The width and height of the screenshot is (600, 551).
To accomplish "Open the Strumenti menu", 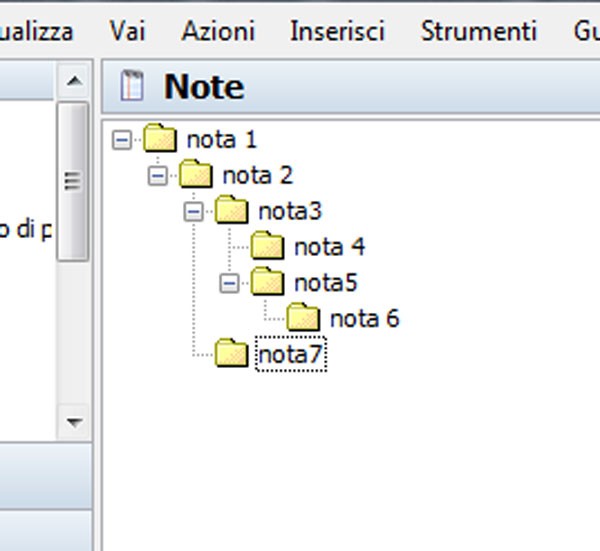I will 478,30.
